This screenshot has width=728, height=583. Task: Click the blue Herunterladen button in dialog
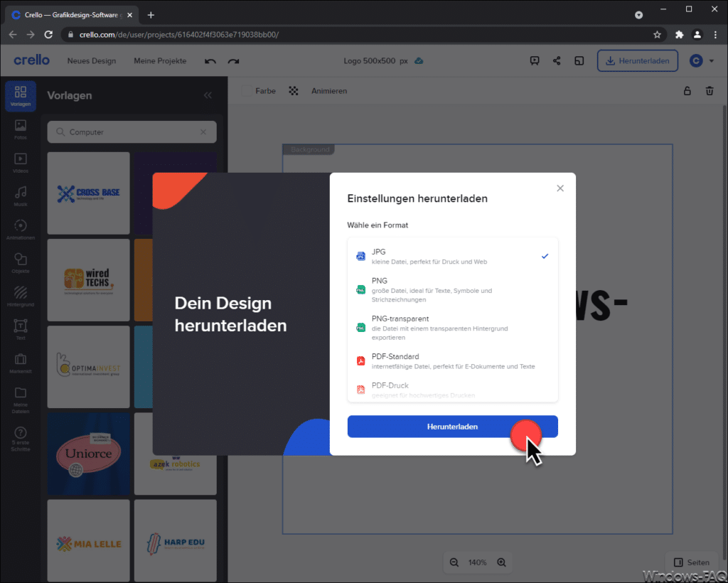click(x=453, y=427)
